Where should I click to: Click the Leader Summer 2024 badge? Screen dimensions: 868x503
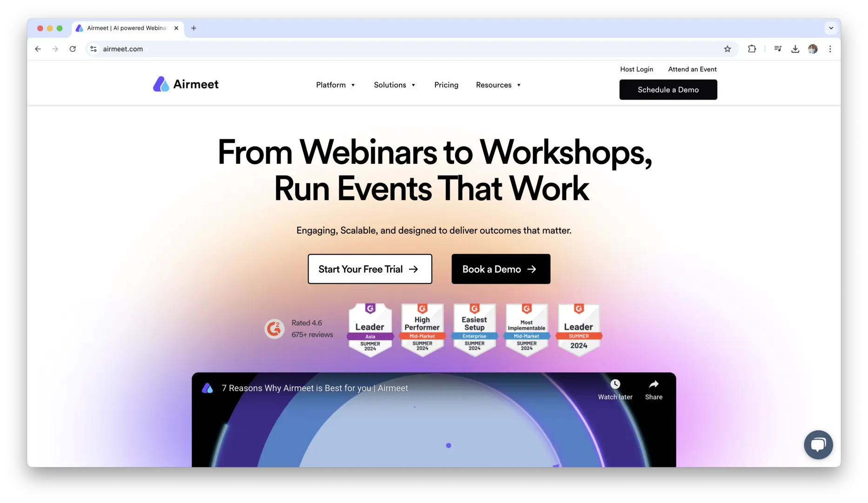[579, 330]
